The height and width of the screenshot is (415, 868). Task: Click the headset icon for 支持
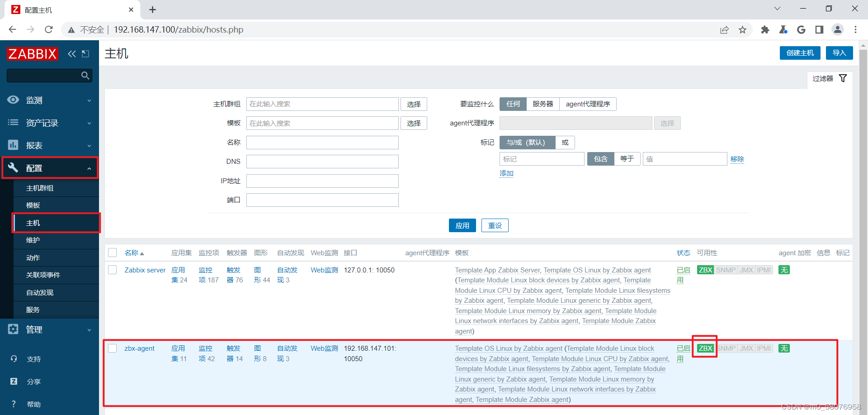click(14, 359)
